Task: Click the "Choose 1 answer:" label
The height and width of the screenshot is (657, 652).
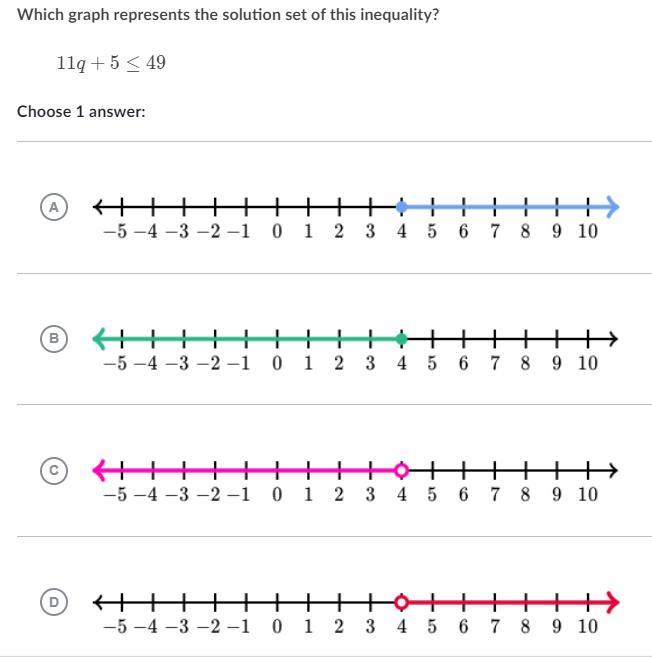Action: point(81,111)
